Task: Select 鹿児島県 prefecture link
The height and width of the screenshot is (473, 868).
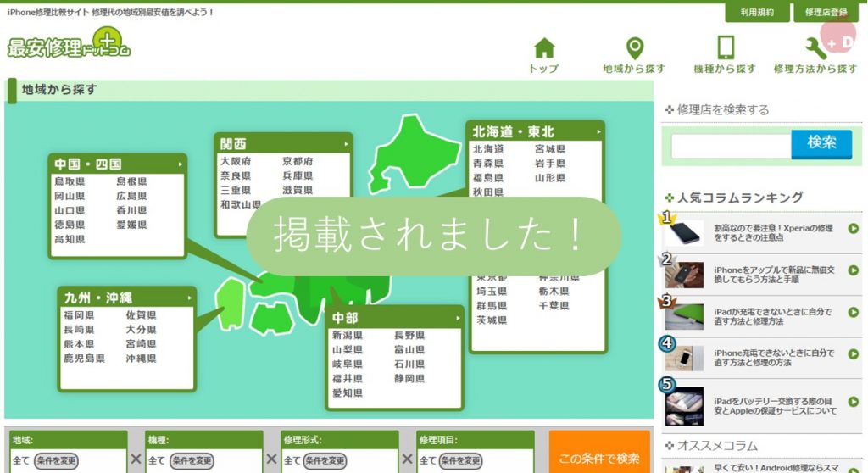Action: 84,359
